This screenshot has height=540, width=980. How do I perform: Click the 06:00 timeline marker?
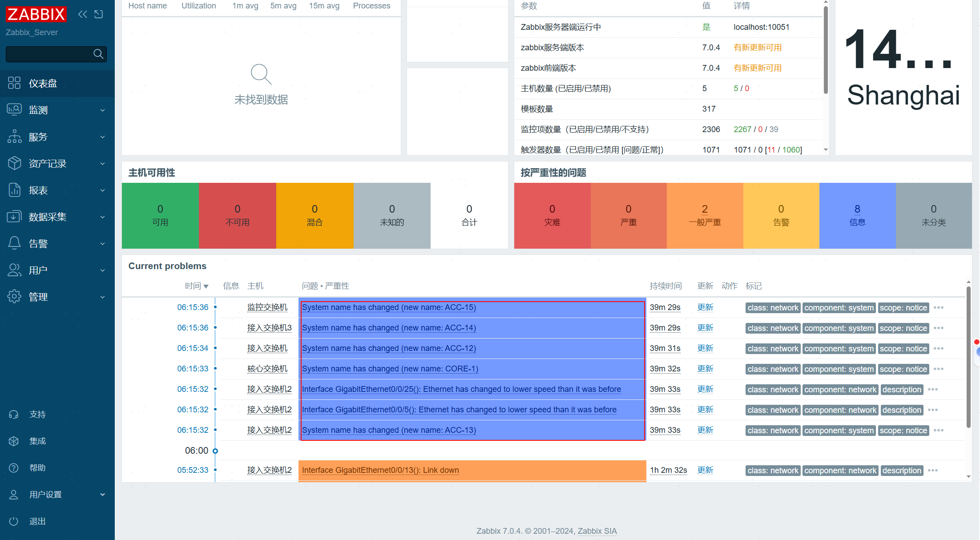[215, 451]
